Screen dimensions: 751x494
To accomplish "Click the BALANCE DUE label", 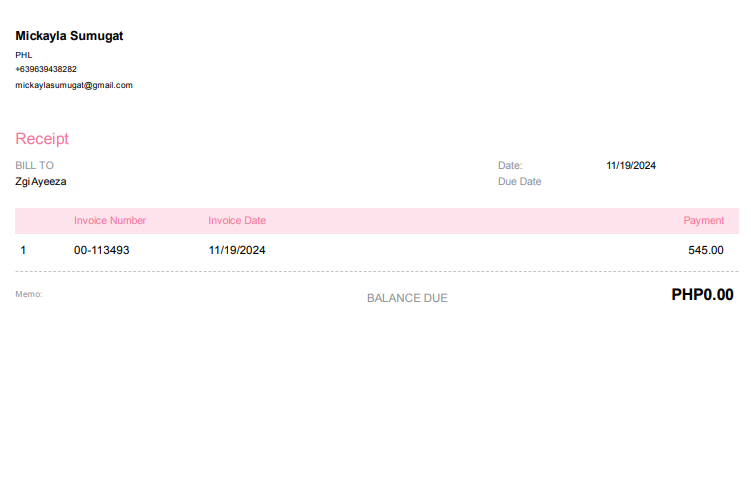I will click(407, 298).
